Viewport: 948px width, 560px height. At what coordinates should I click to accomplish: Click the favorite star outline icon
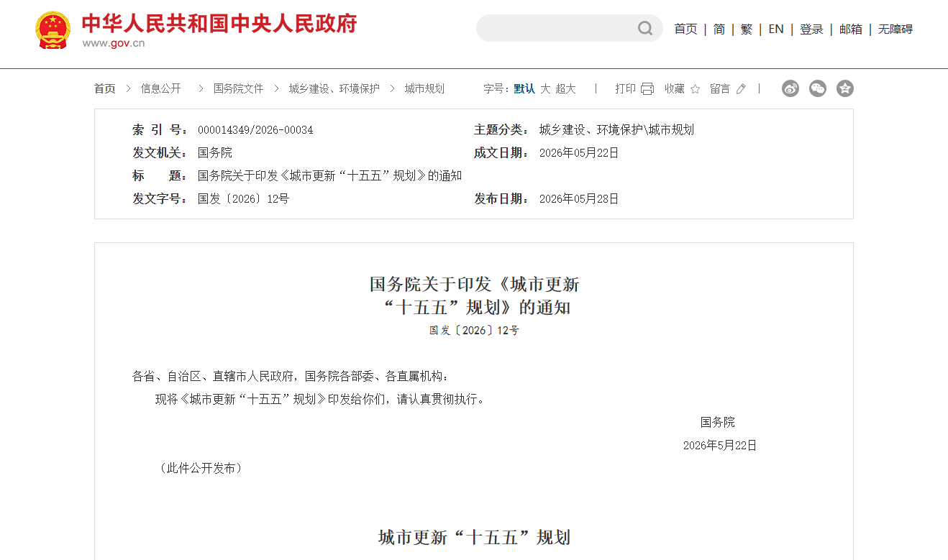point(695,89)
